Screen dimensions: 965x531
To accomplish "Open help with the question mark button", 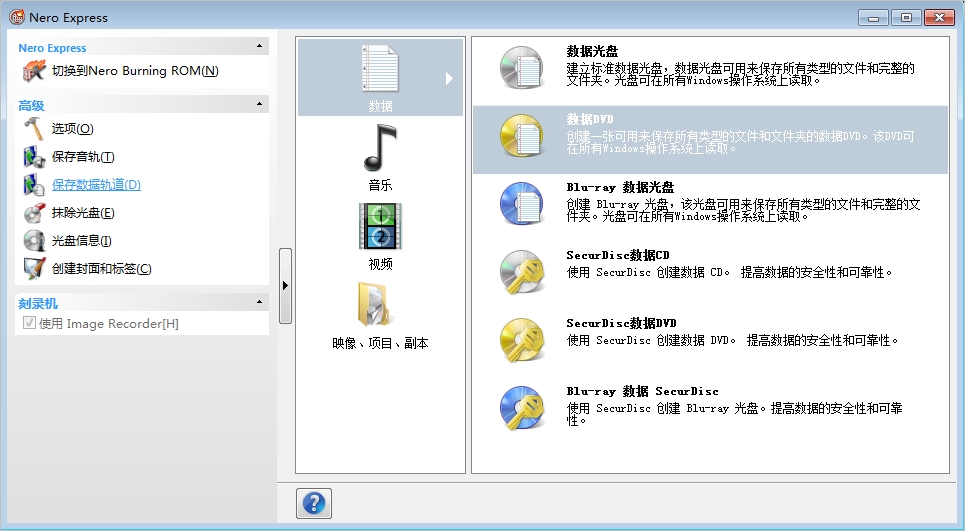I will click(x=314, y=503).
